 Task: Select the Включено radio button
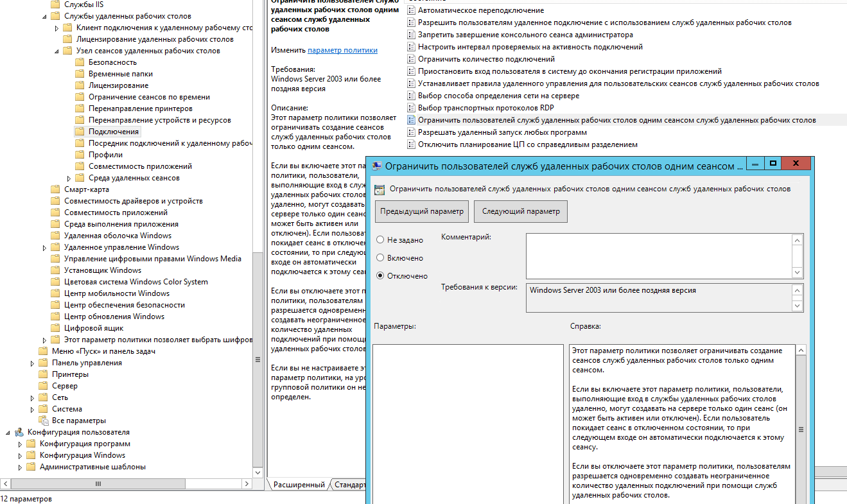point(380,257)
